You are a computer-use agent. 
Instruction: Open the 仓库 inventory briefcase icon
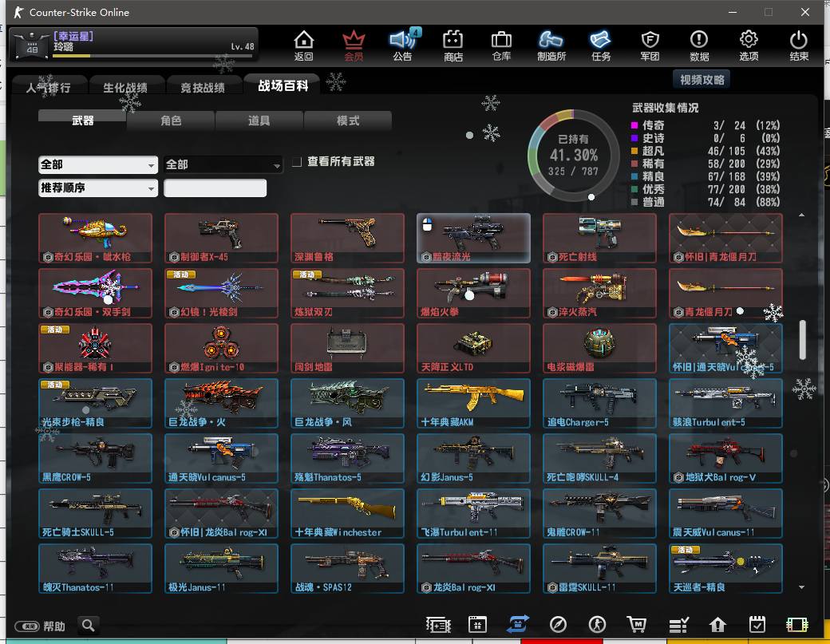coord(501,45)
